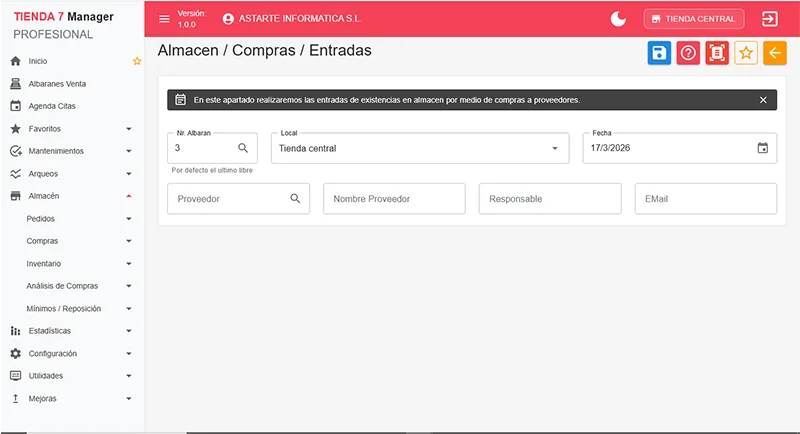Click the logout icon in top bar
Screen dimensions: 800x434
click(770, 19)
